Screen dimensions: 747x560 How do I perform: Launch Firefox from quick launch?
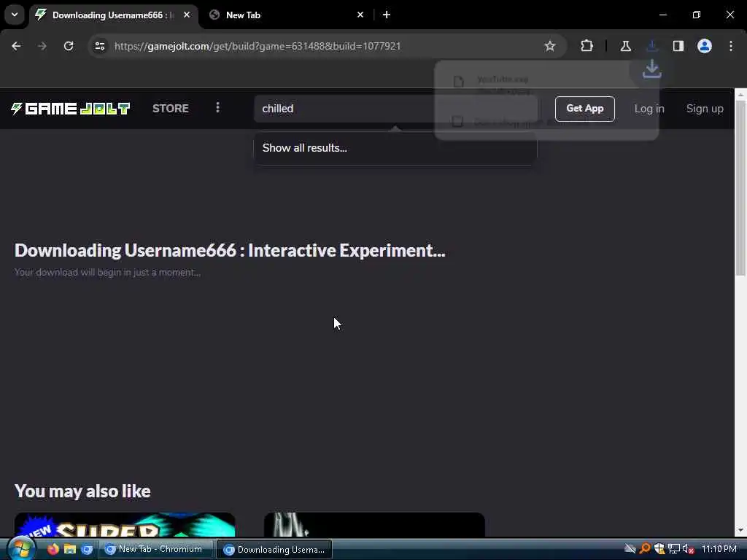coord(53,549)
